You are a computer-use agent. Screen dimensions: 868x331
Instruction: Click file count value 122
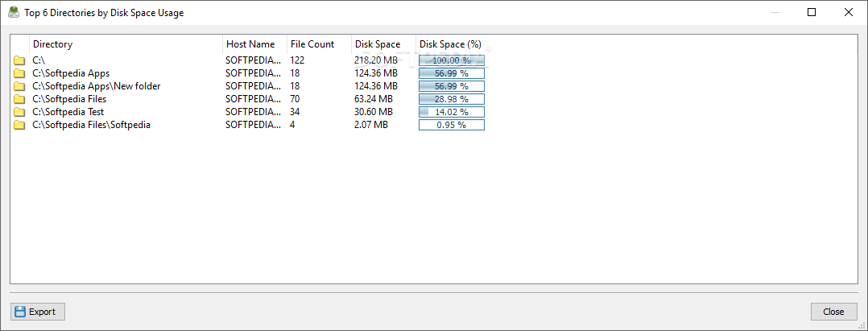tap(297, 60)
